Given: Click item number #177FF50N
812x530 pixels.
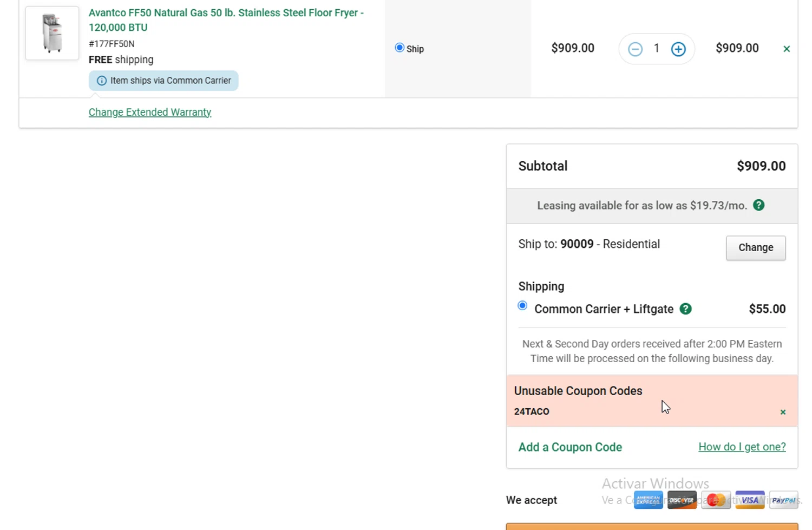Looking at the screenshot, I should [x=112, y=44].
